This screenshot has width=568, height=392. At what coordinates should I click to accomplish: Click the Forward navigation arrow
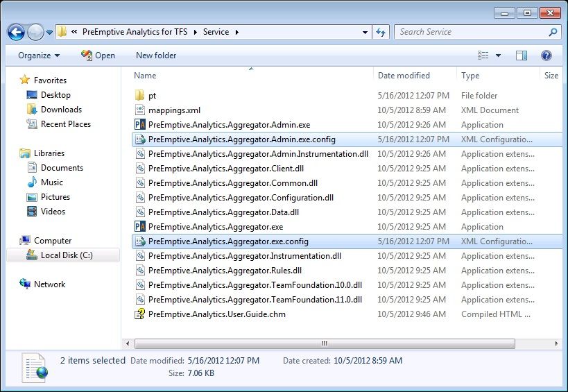click(35, 32)
